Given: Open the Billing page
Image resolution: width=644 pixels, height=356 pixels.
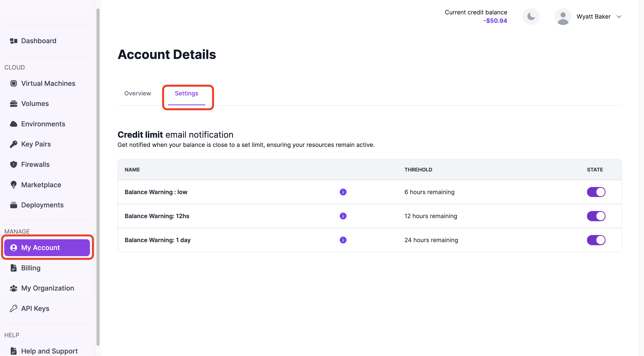Looking at the screenshot, I should pyautogui.click(x=31, y=268).
